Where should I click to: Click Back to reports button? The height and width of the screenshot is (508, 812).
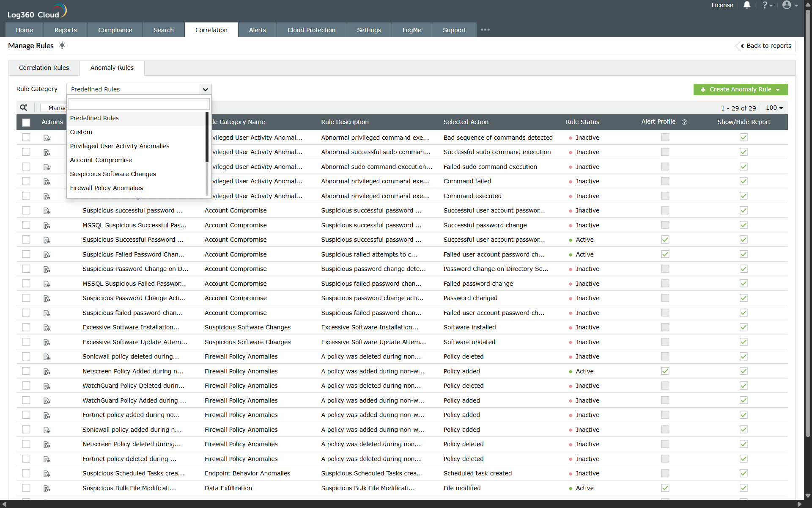coord(766,46)
